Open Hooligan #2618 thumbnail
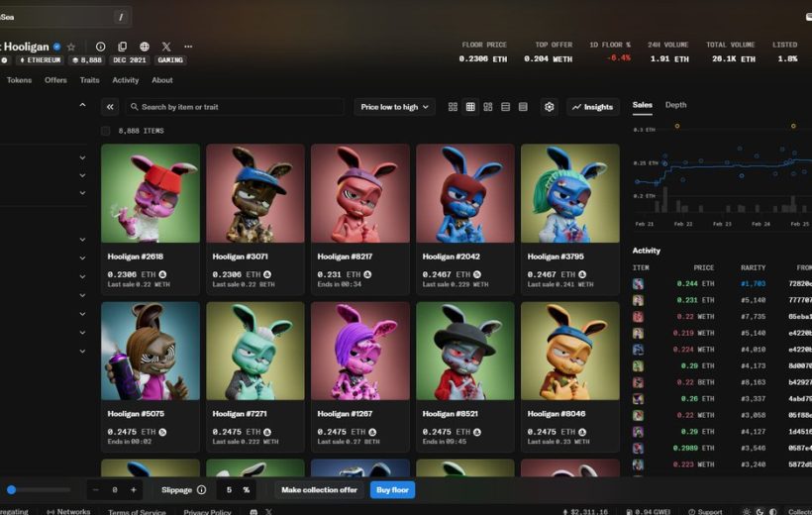Screen dimensions: 812x515 (151, 193)
